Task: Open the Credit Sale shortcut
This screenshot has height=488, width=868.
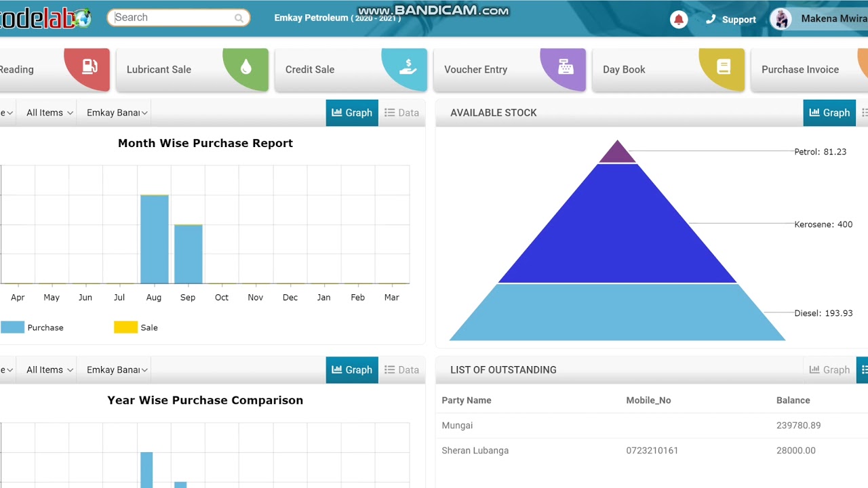Action: tap(351, 69)
